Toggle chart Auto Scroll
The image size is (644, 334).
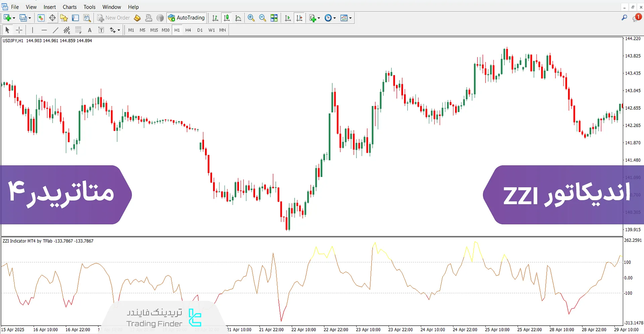(288, 18)
